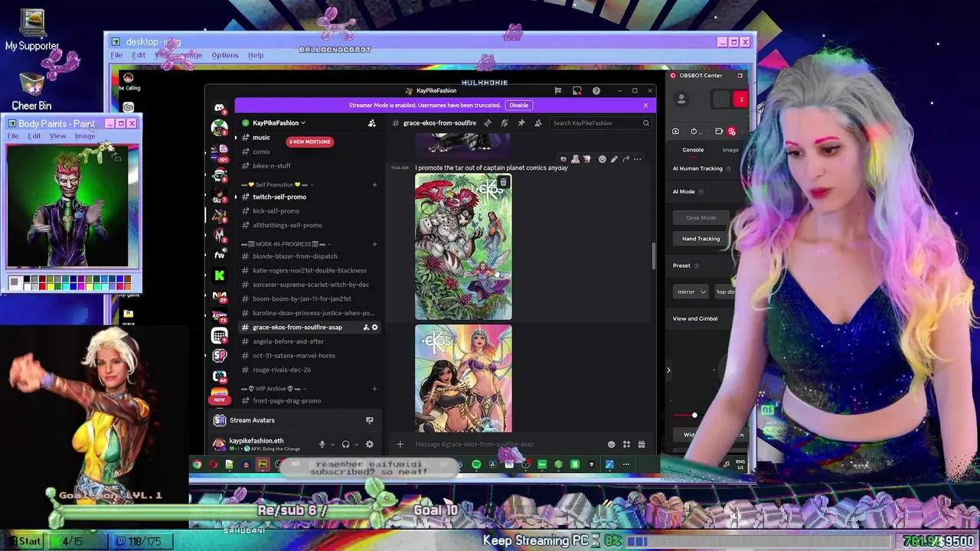Click OBSBOT red zoom slider handle

[x=694, y=416]
